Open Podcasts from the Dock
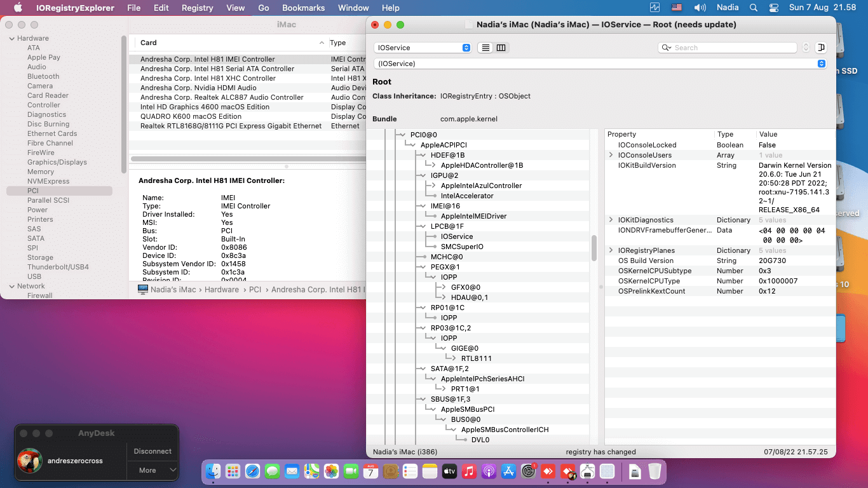This screenshot has width=868, height=488. tap(489, 471)
